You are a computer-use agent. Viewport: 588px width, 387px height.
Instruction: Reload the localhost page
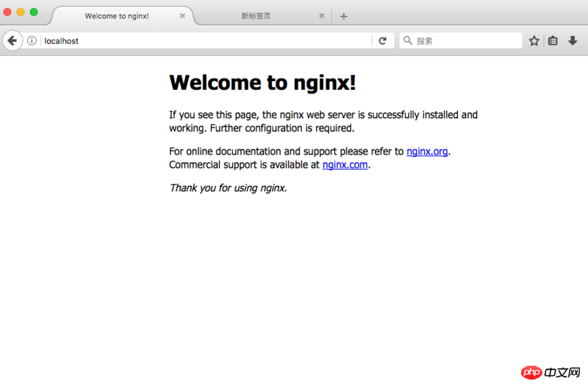(382, 40)
